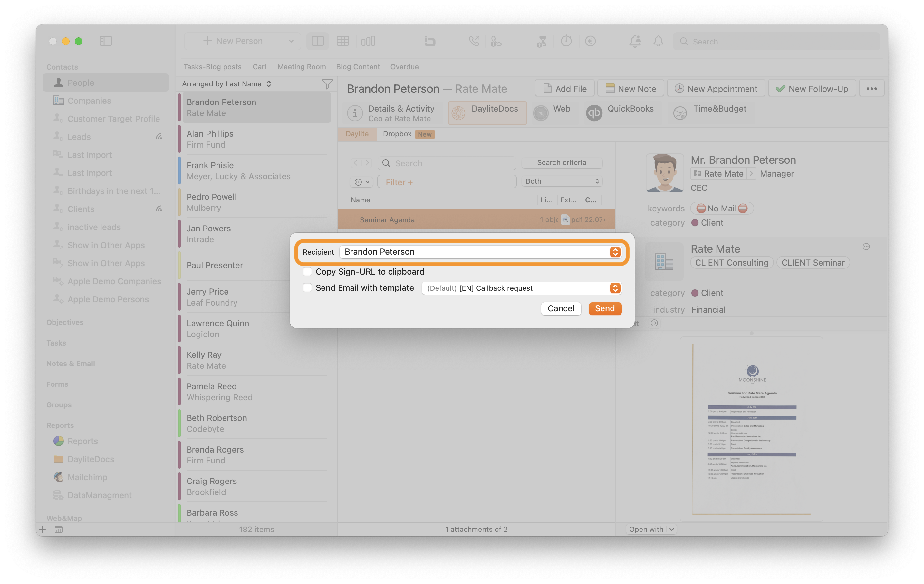Click the Seminar Agenda document preview thumbnail

click(751, 429)
